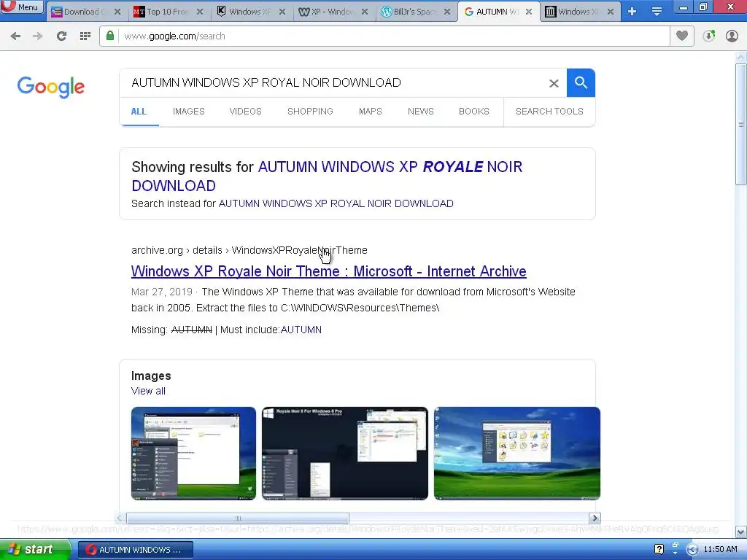Open the Opera Menu button
This screenshot has width=747, height=560.
22,7
